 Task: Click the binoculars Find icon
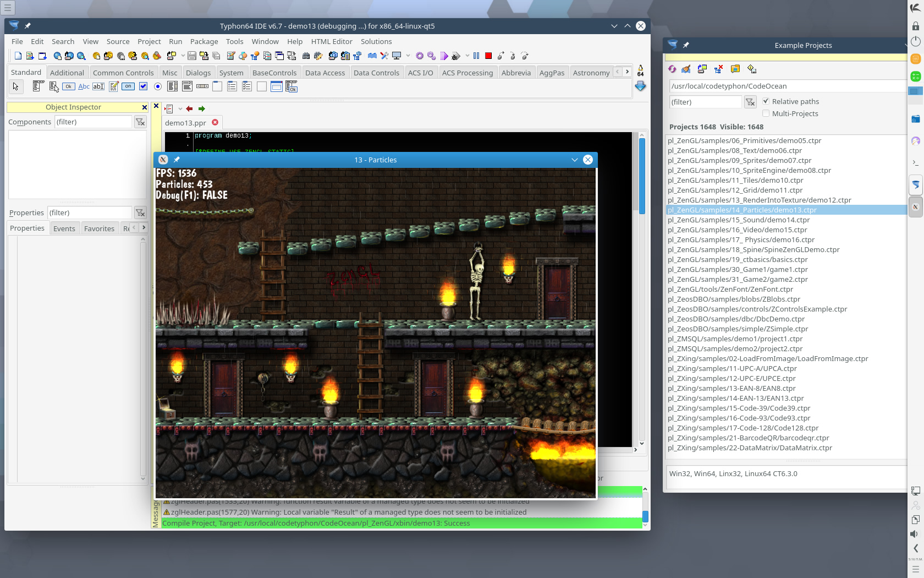[x=306, y=56]
